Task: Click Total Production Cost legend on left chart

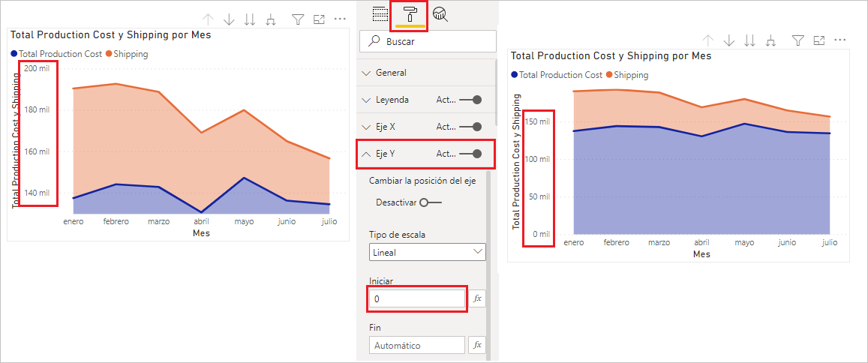Action: [56, 54]
